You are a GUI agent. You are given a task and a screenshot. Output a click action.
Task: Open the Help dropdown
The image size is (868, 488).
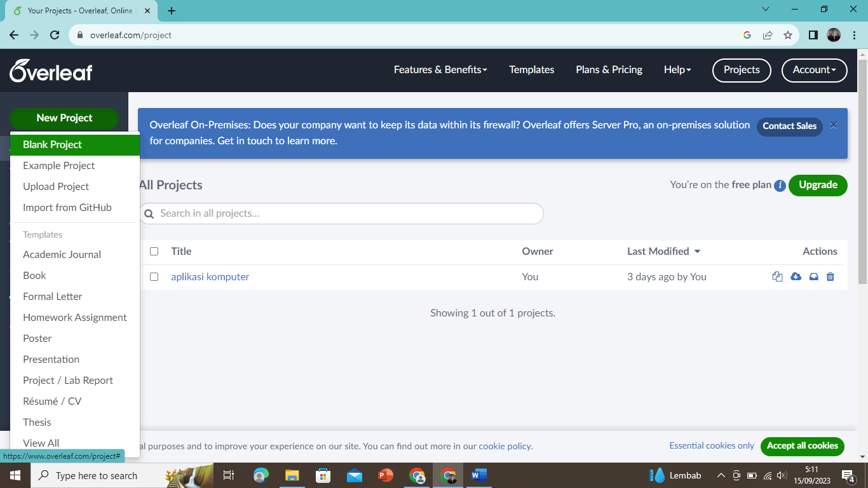point(677,70)
